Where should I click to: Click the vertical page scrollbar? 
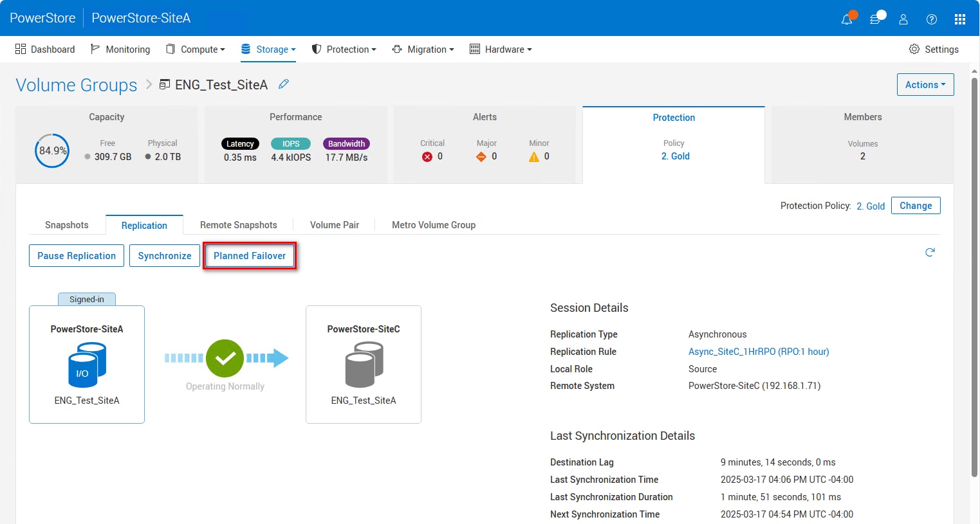click(x=975, y=276)
